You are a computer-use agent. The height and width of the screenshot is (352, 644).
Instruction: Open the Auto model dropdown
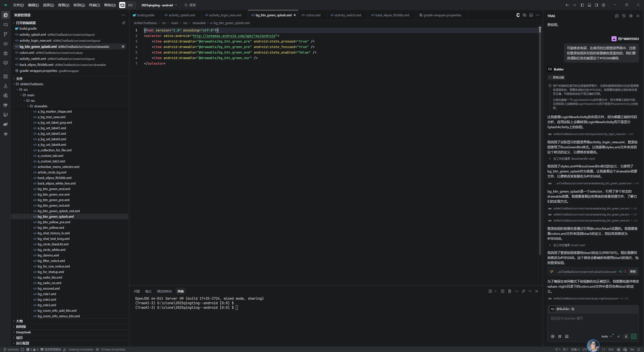[x=607, y=336]
